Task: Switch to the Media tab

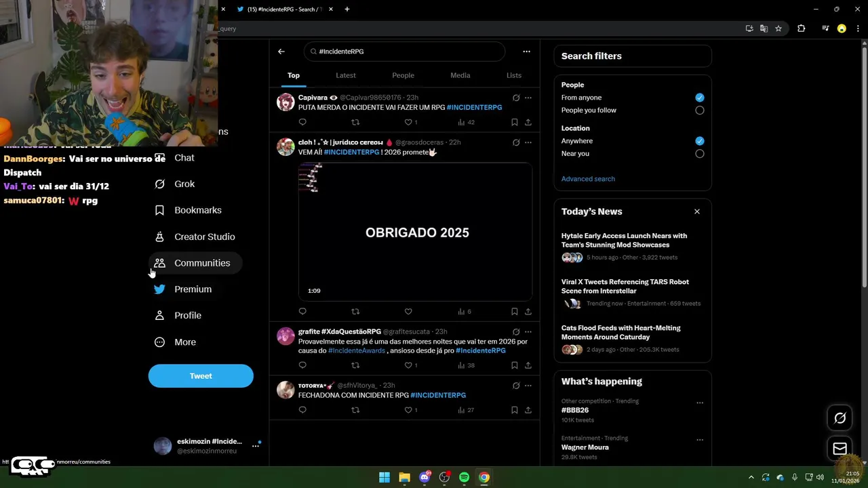Action: [460, 75]
